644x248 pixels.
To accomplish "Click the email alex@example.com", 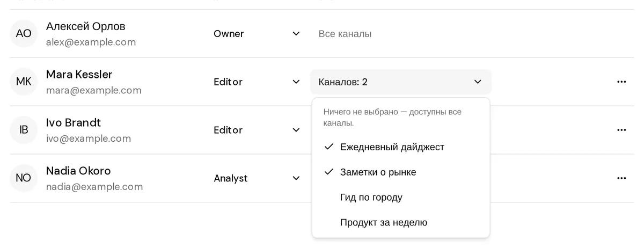I will [91, 42].
